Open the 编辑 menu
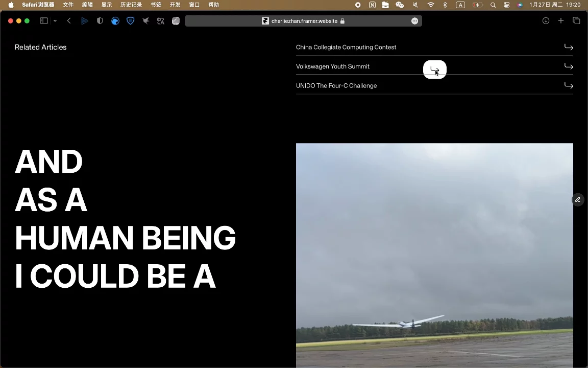This screenshot has width=588, height=368. (x=87, y=5)
